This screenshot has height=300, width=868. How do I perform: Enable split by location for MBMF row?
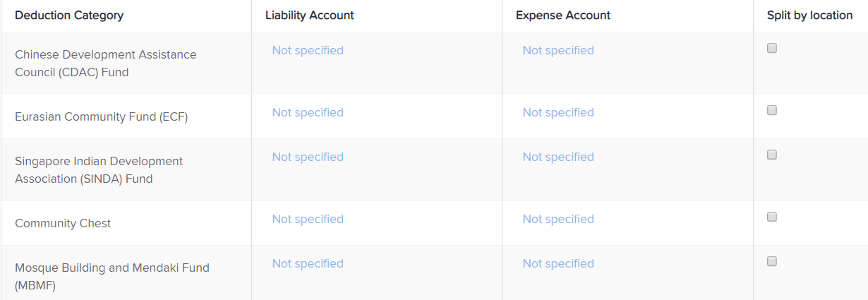coord(772,262)
